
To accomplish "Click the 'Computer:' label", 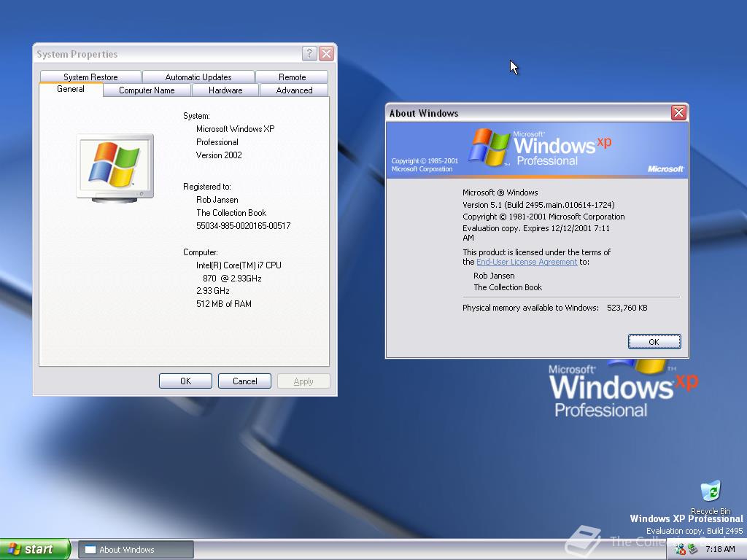I will [x=200, y=252].
